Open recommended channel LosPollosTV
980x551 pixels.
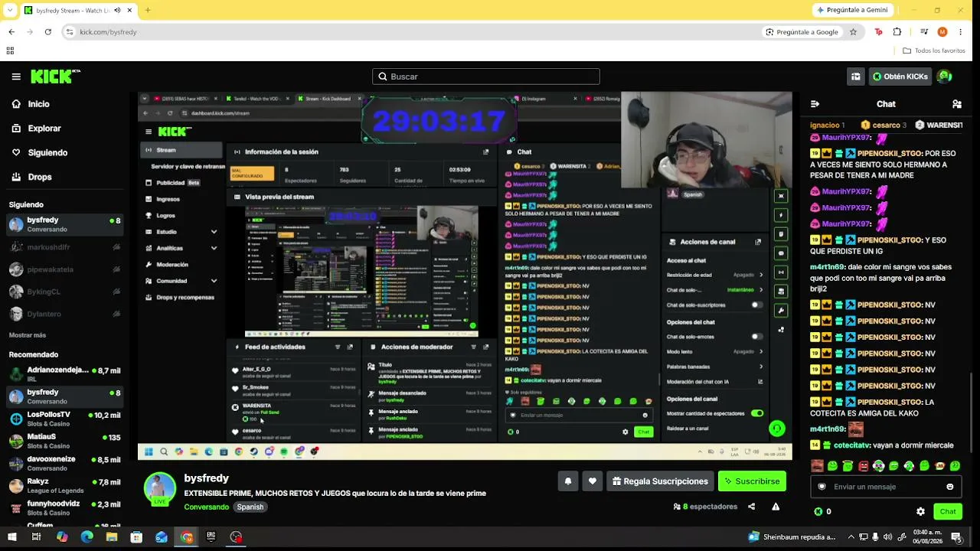(65, 419)
